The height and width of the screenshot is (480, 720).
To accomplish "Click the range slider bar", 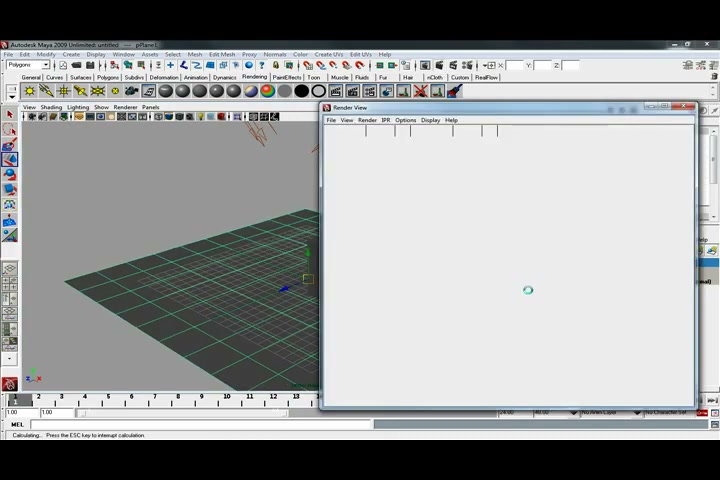I will 184,413.
